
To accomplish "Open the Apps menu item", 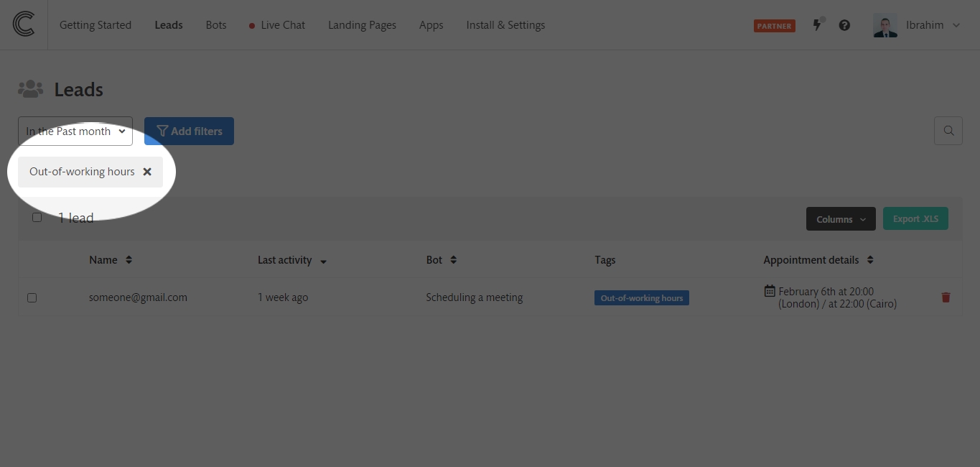I will click(431, 25).
